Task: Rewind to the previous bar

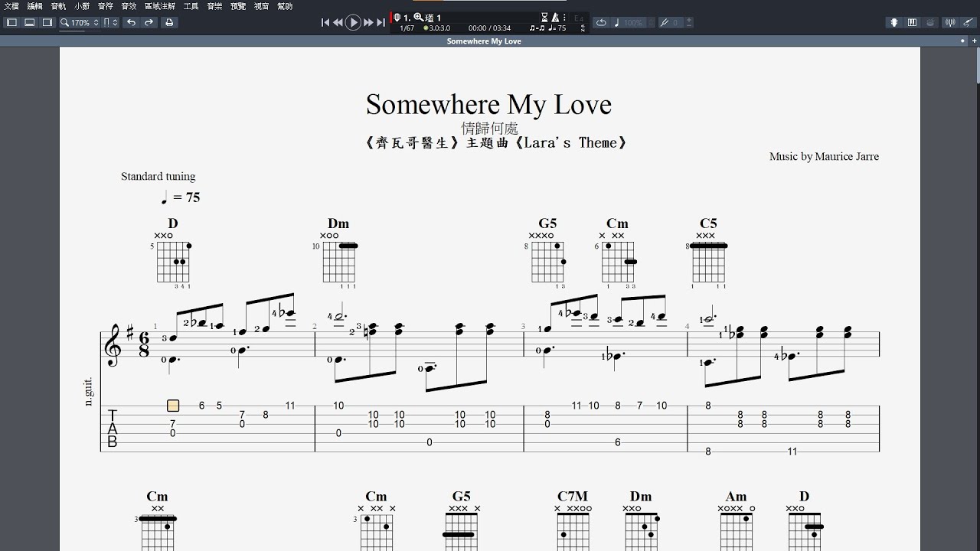Action: [x=338, y=23]
